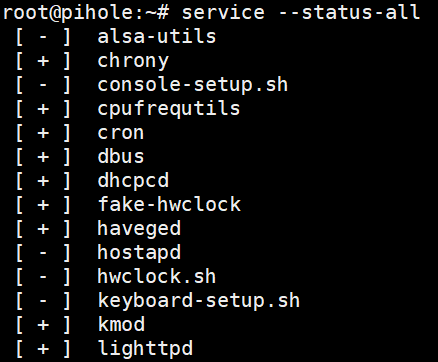Viewport: 438px width, 362px height.
Task: Click the cron service name
Action: tap(121, 133)
